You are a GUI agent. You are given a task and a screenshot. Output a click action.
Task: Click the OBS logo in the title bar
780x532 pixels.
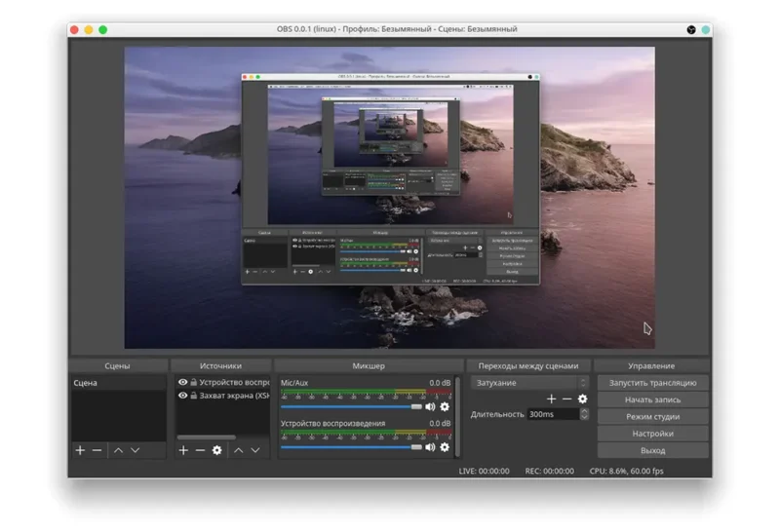pyautogui.click(x=691, y=30)
